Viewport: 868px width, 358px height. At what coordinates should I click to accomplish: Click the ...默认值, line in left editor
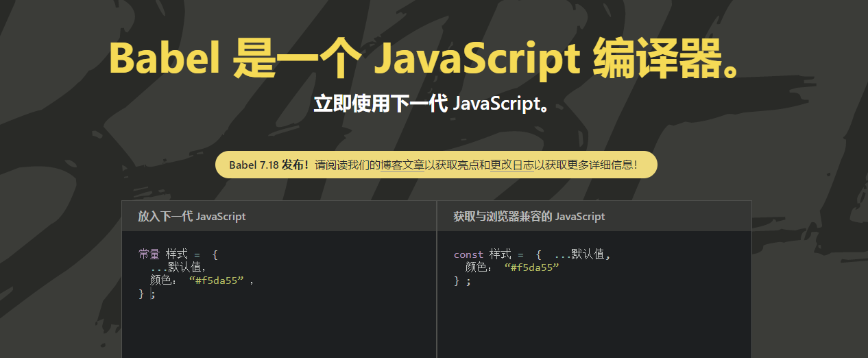click(178, 267)
